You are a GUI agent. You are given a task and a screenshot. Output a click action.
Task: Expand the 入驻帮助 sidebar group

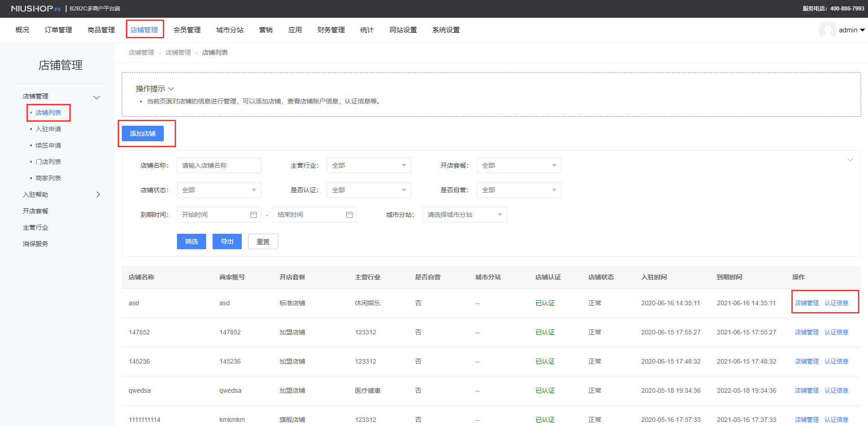coord(98,195)
